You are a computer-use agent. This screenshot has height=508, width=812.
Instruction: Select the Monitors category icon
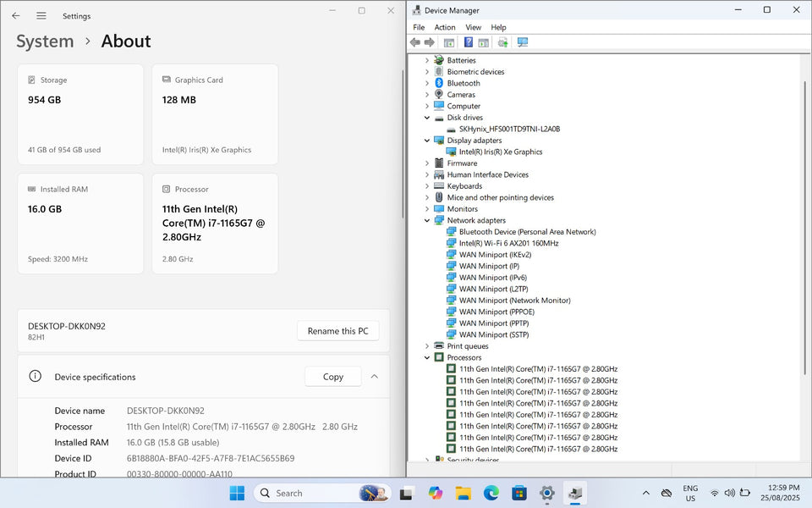click(439, 209)
